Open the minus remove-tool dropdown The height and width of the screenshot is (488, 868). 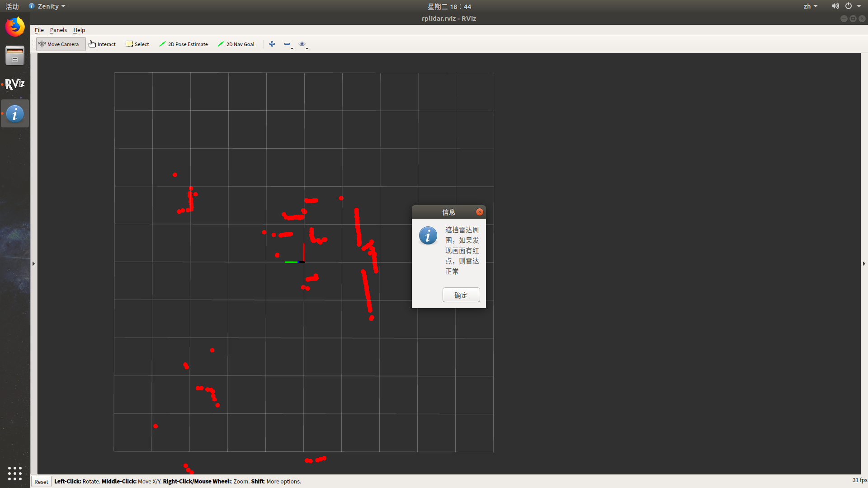point(288,44)
